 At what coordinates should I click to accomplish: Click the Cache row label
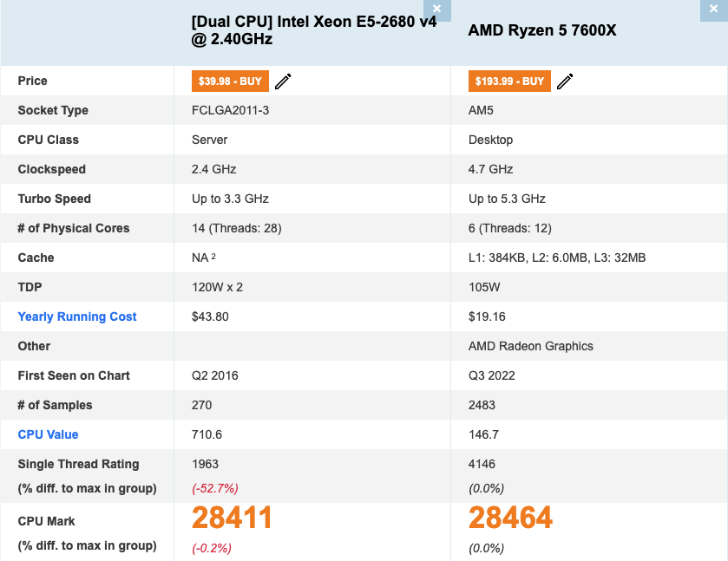click(36, 258)
